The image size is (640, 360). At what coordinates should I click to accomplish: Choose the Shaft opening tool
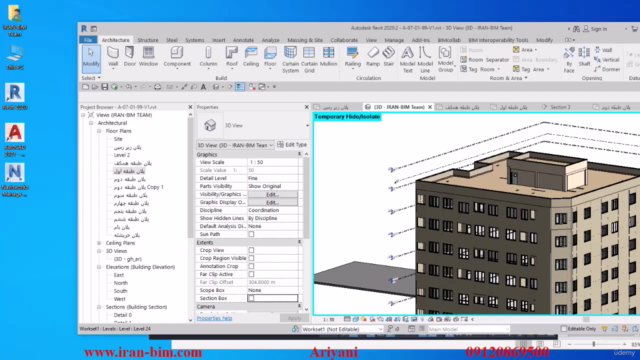point(584,56)
